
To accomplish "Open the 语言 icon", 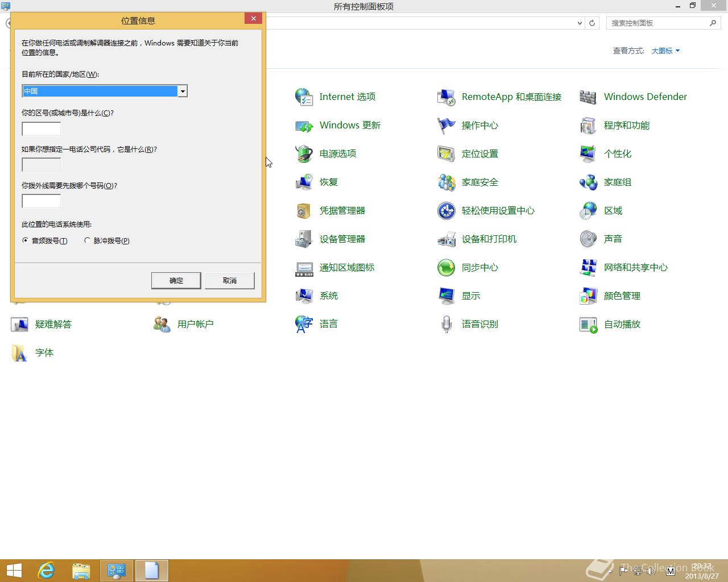I will click(304, 324).
